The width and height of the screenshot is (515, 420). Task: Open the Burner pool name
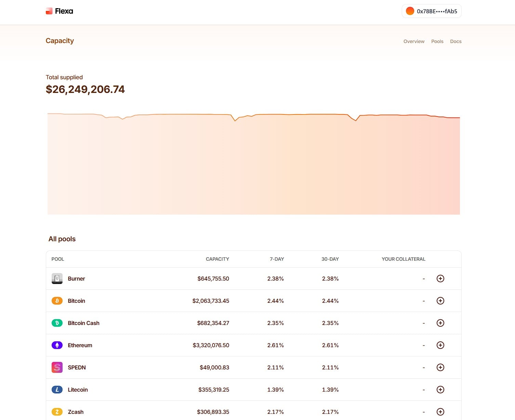[x=76, y=279]
